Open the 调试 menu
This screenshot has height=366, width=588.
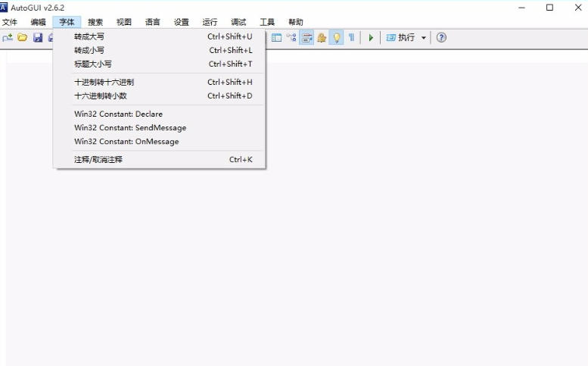pyautogui.click(x=238, y=22)
